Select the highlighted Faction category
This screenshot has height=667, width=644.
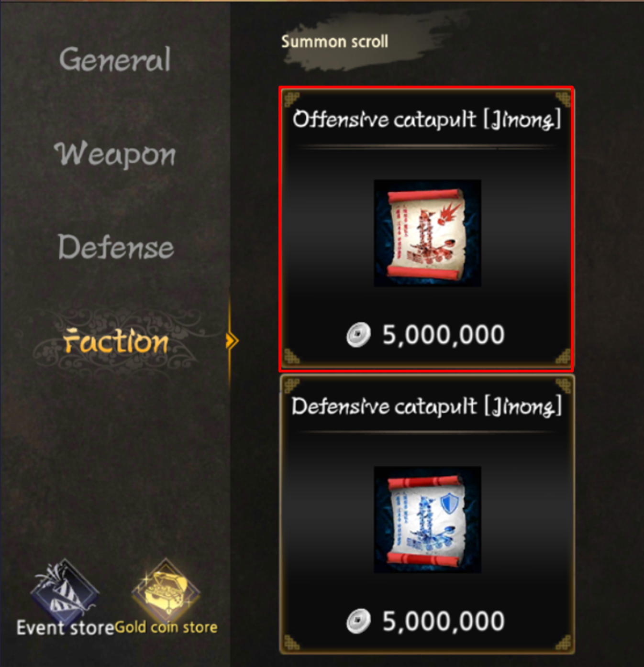[116, 341]
